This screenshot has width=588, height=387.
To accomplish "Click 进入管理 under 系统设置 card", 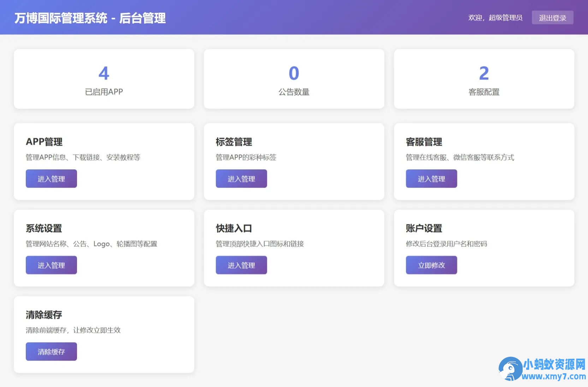I will coord(51,265).
